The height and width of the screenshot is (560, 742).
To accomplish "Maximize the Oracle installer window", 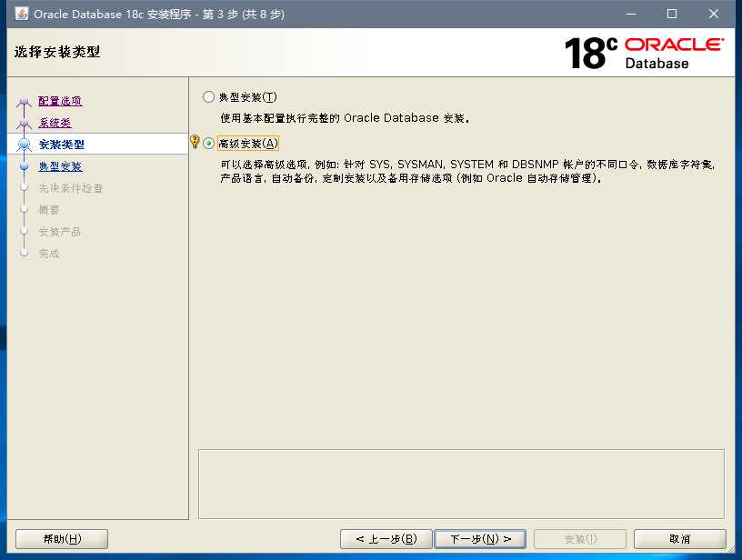I will (671, 14).
